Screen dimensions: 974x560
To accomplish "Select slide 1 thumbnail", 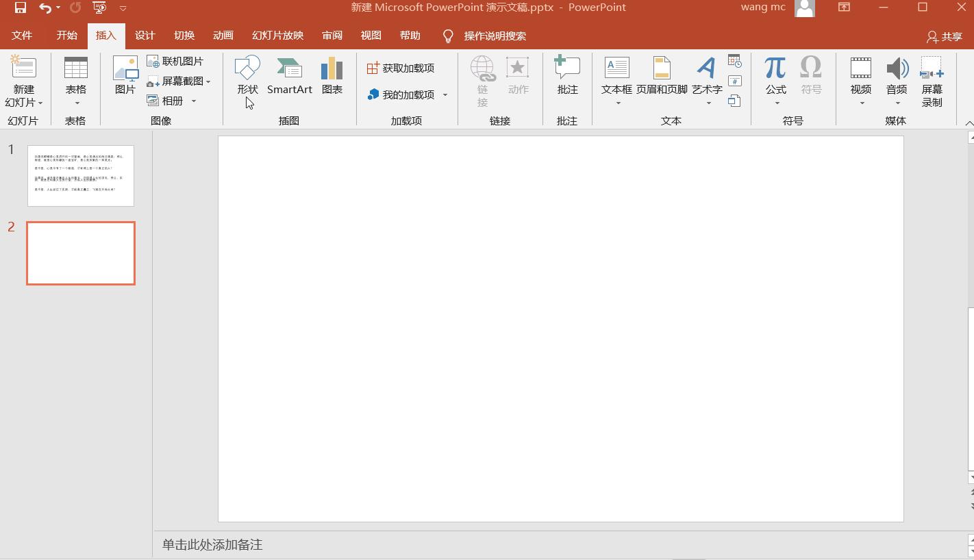I will 81,175.
